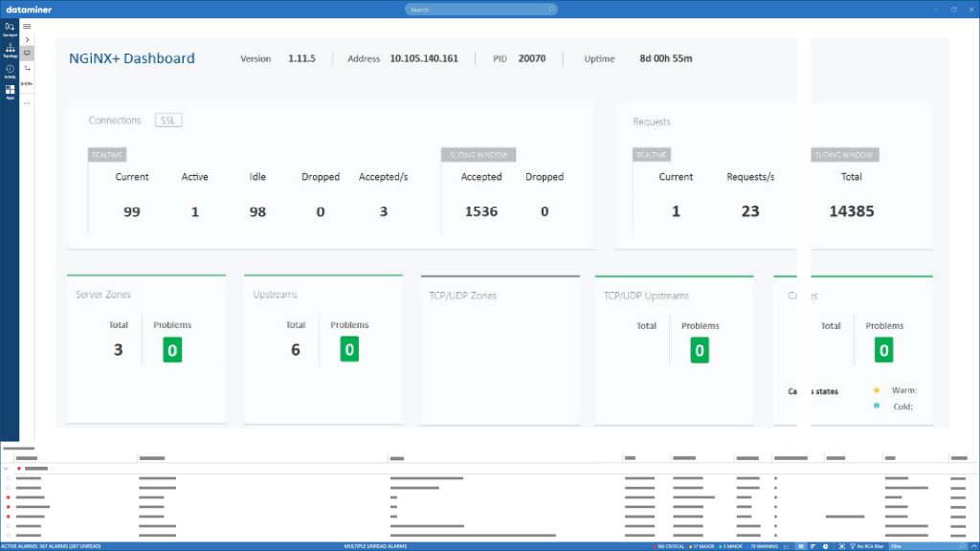Click the yellow Warm cache state dot
This screenshot has height=551, width=980.
point(877,390)
